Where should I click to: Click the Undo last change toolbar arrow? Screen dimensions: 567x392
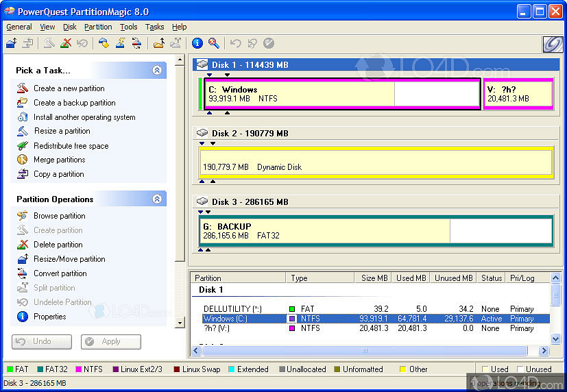tap(236, 43)
